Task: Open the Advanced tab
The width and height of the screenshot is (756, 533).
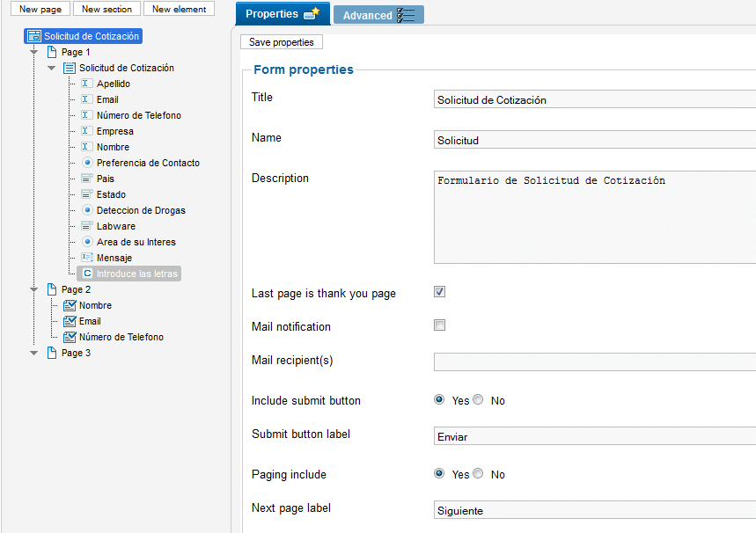Action: click(x=378, y=15)
